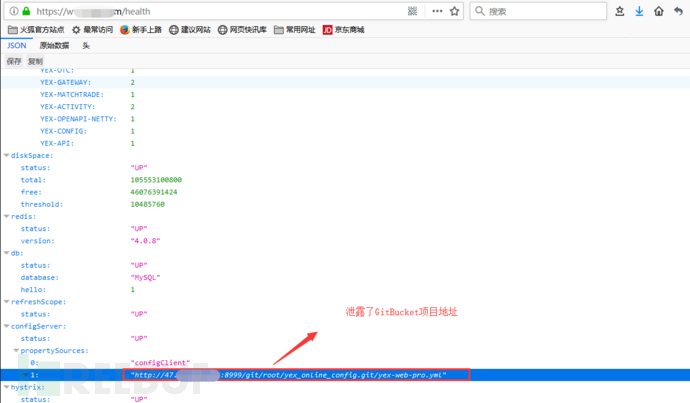Click the database key under db
This screenshot has height=403, width=690.
tap(40, 278)
